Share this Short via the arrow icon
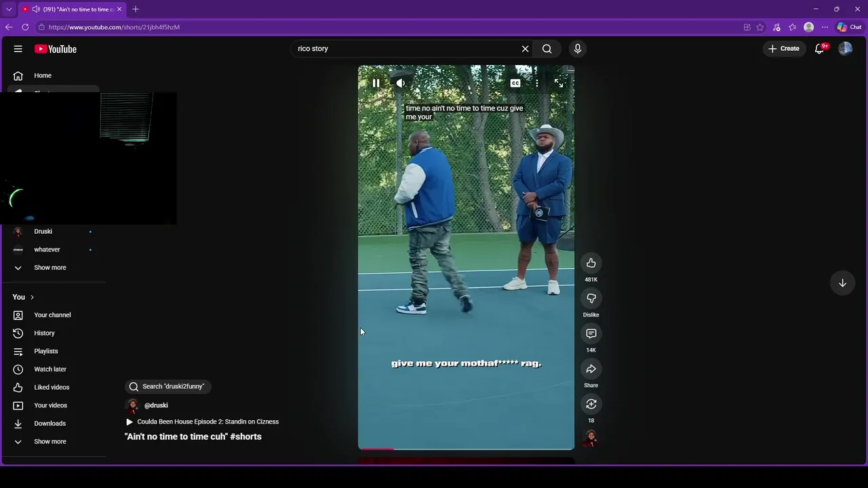The height and width of the screenshot is (488, 868). 591,369
